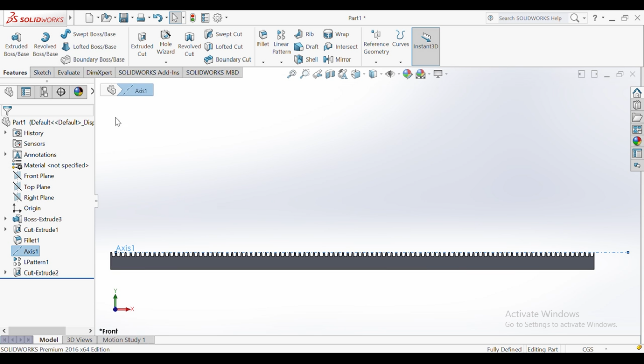Open Hole Wizard
The width and height of the screenshot is (644, 364).
166,43
